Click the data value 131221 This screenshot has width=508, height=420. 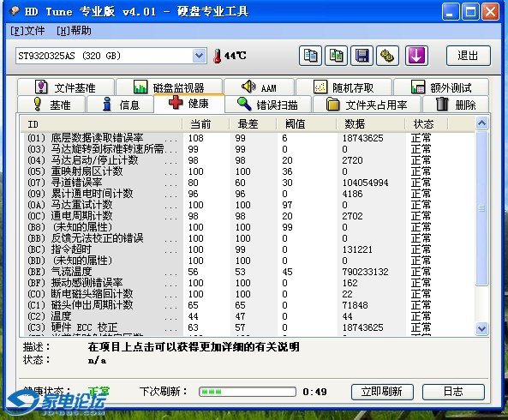[357, 249]
